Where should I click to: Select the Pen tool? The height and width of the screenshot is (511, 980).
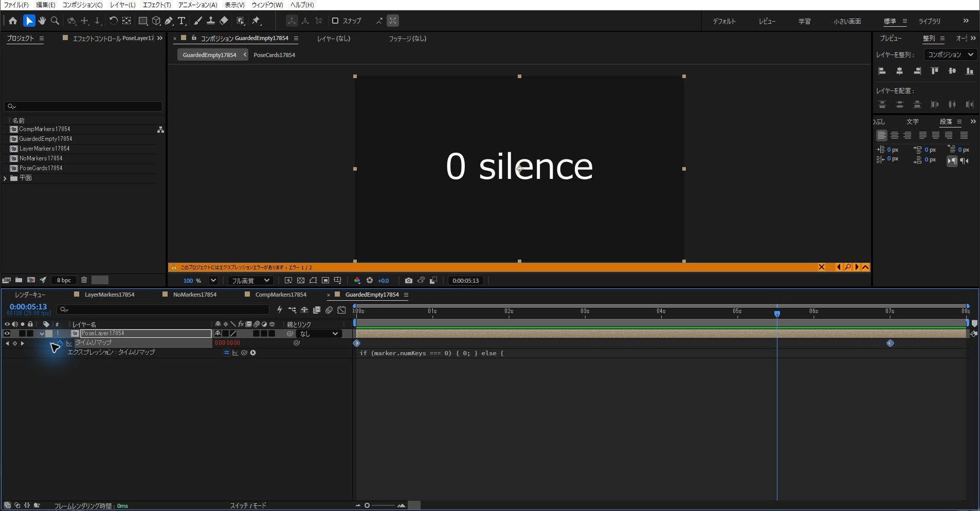[x=169, y=21]
